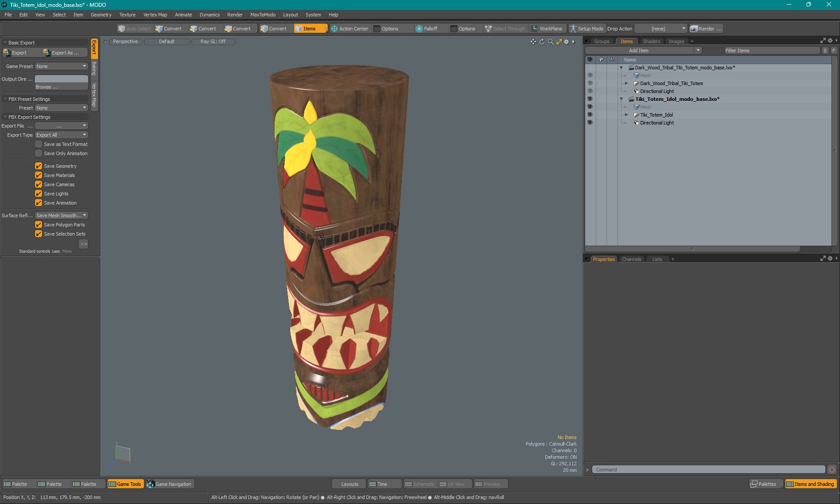Viewport: 840px width, 504px height.
Task: Click the Filter Items input field
Action: (x=771, y=50)
